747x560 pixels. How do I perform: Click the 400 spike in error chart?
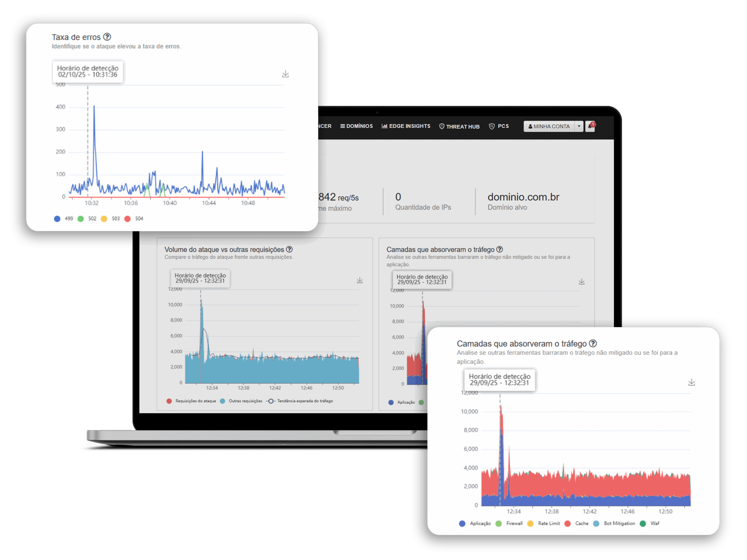[94, 107]
